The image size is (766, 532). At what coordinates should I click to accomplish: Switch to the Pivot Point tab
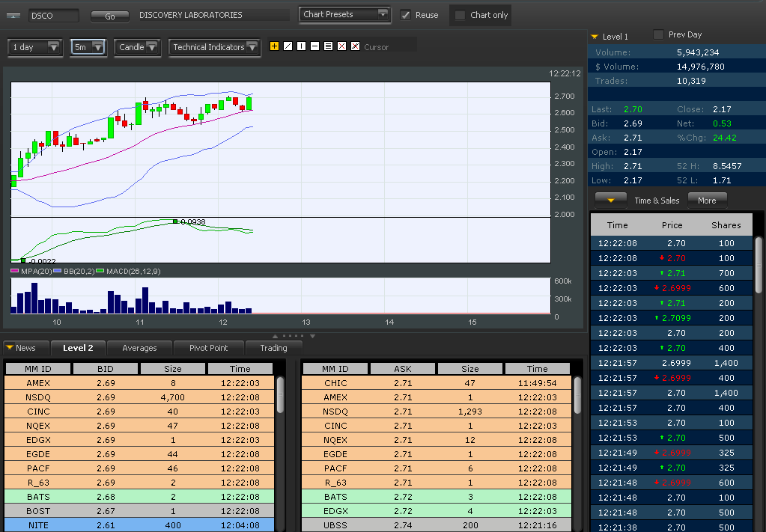208,348
